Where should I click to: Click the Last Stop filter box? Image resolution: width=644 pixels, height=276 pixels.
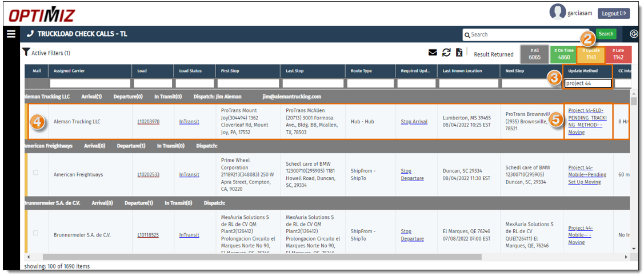click(x=313, y=83)
